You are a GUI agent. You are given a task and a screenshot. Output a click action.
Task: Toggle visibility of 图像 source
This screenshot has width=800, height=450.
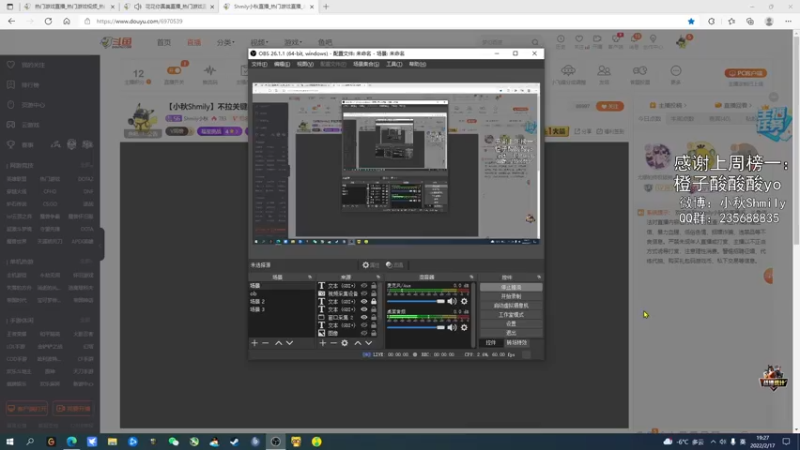(364, 333)
